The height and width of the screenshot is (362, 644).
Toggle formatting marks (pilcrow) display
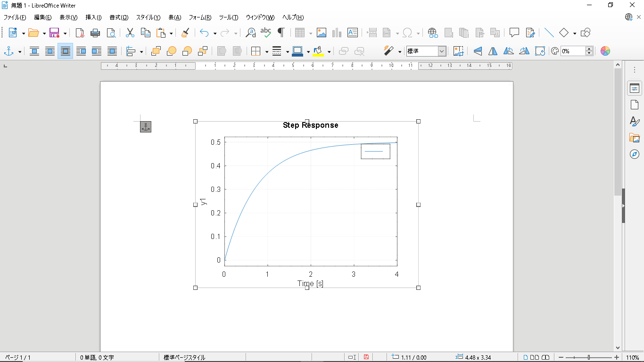coord(281,33)
